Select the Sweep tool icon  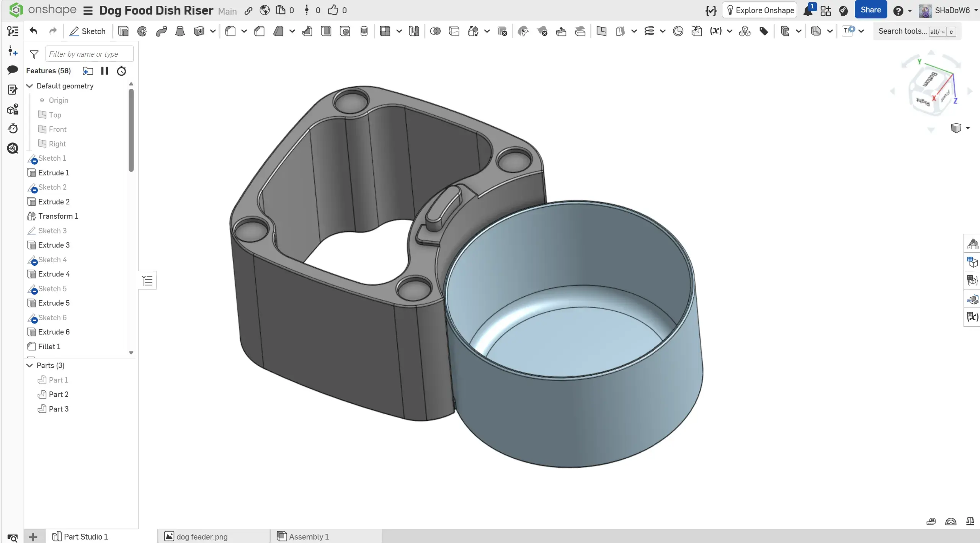point(161,31)
